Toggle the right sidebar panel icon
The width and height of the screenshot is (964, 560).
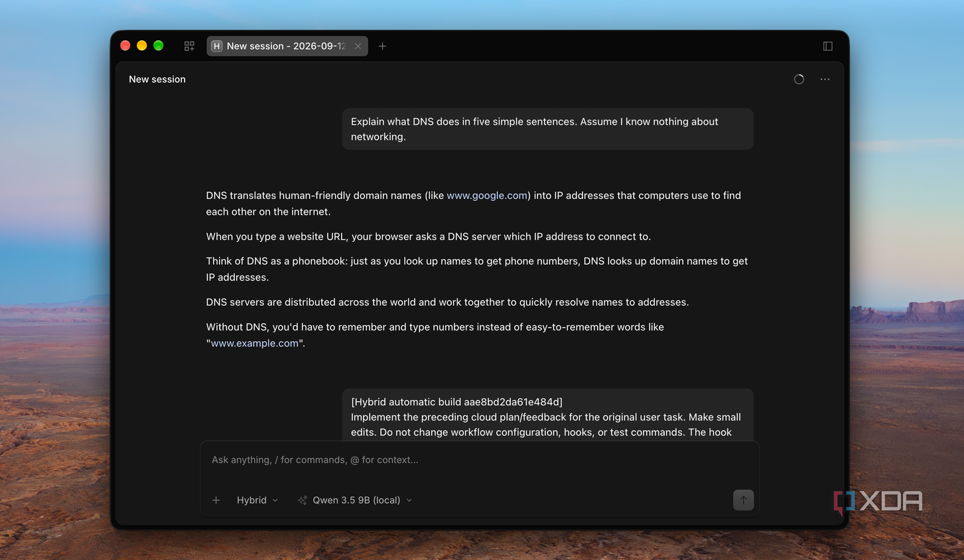827,46
